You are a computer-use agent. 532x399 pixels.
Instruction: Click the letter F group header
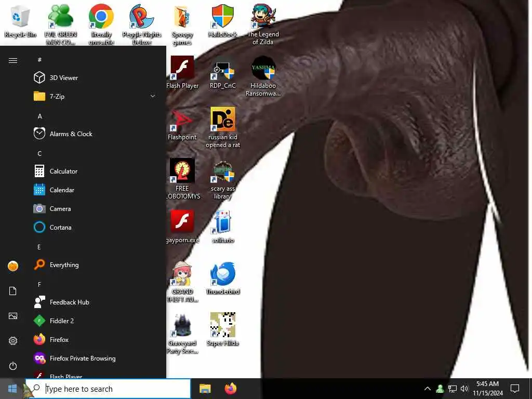[x=39, y=284]
